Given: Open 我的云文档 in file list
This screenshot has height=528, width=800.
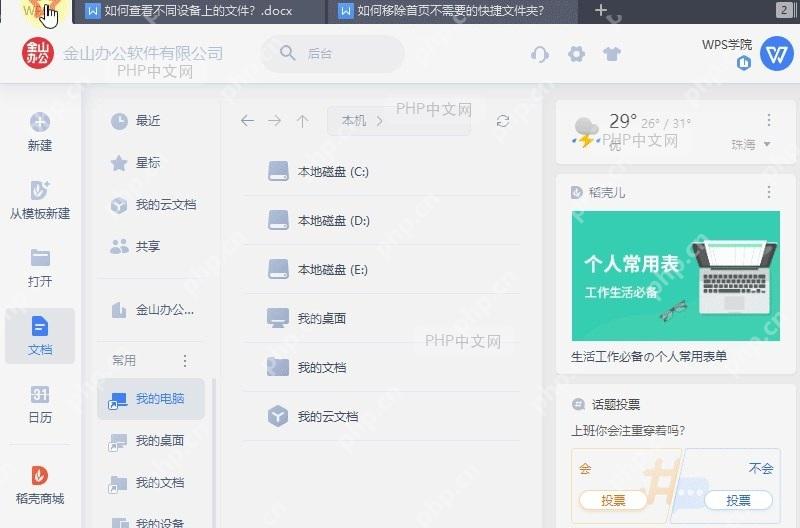Looking at the screenshot, I should pyautogui.click(x=381, y=417).
